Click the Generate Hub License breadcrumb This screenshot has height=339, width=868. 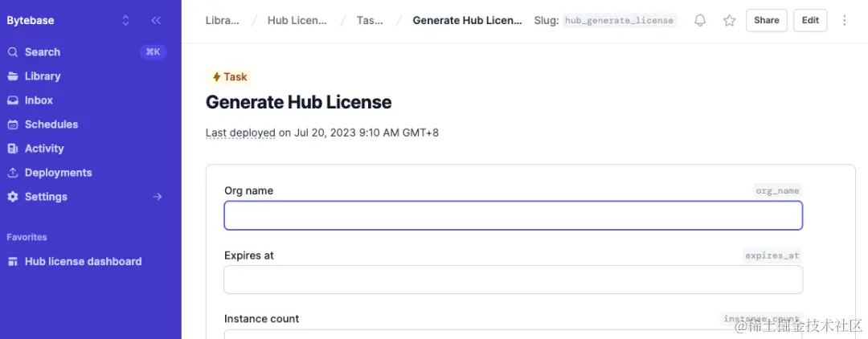(467, 20)
